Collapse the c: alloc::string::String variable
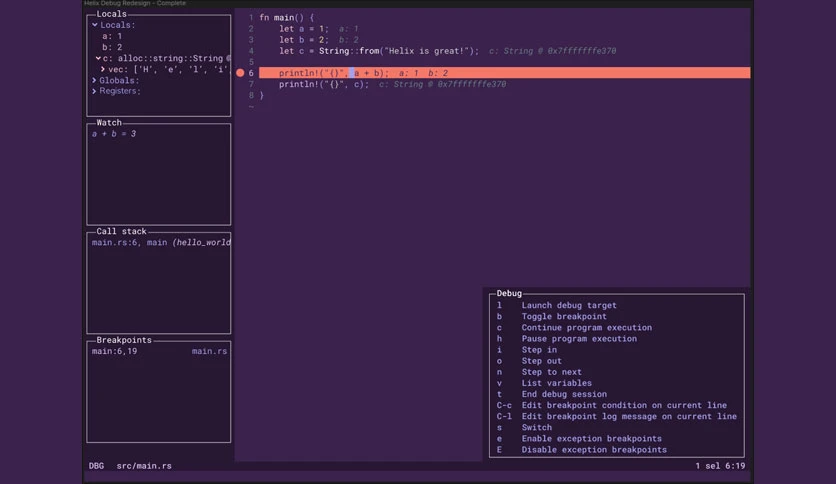This screenshot has height=484, width=836. coord(98,59)
